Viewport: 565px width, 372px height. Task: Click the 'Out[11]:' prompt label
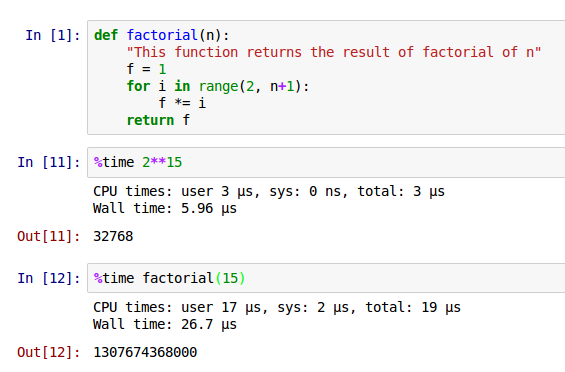(x=49, y=236)
